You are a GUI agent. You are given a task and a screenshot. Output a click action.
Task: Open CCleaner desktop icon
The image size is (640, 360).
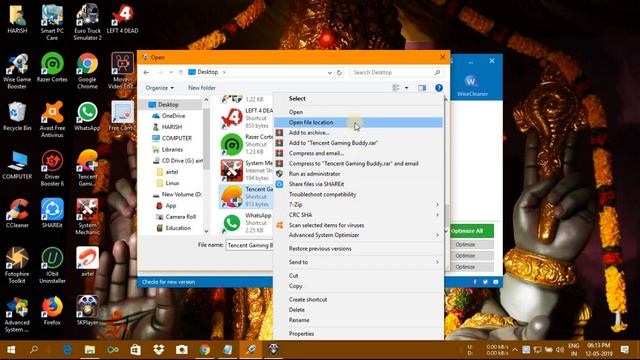(x=17, y=213)
